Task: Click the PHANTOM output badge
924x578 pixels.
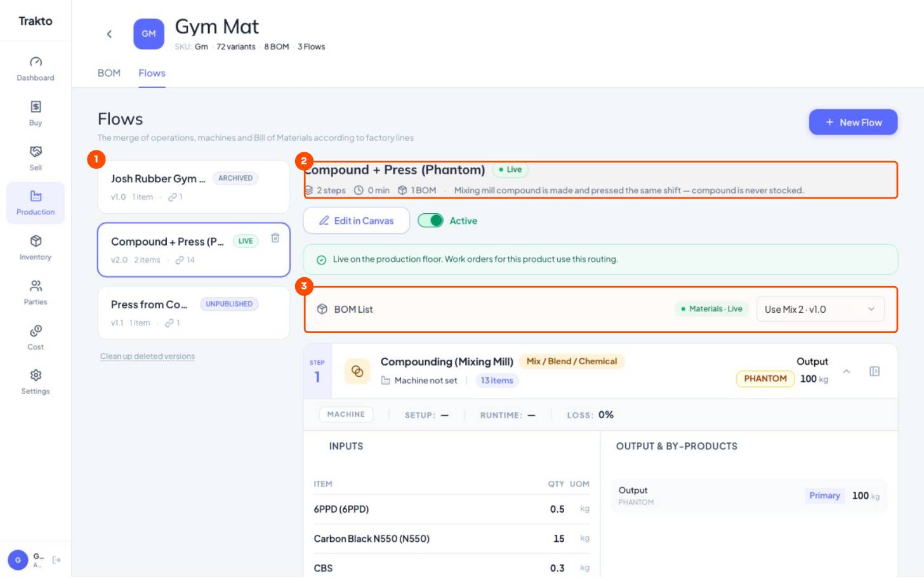Action: [x=765, y=379]
